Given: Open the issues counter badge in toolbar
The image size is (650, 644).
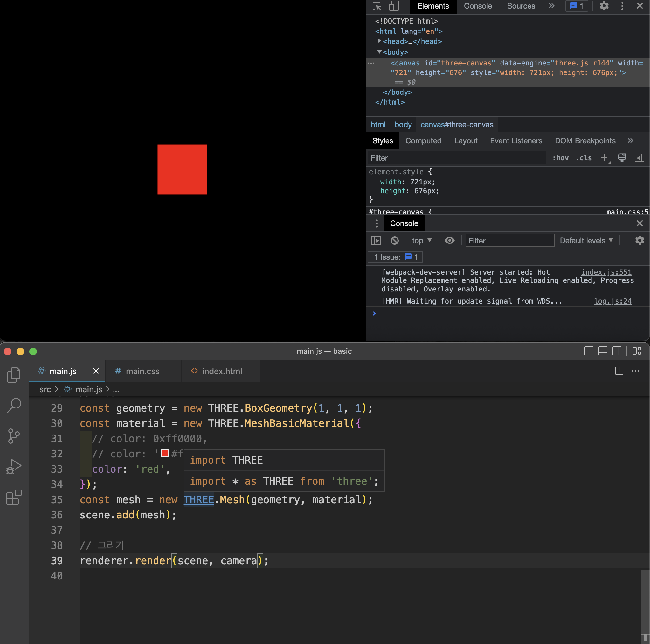Looking at the screenshot, I should point(577,6).
